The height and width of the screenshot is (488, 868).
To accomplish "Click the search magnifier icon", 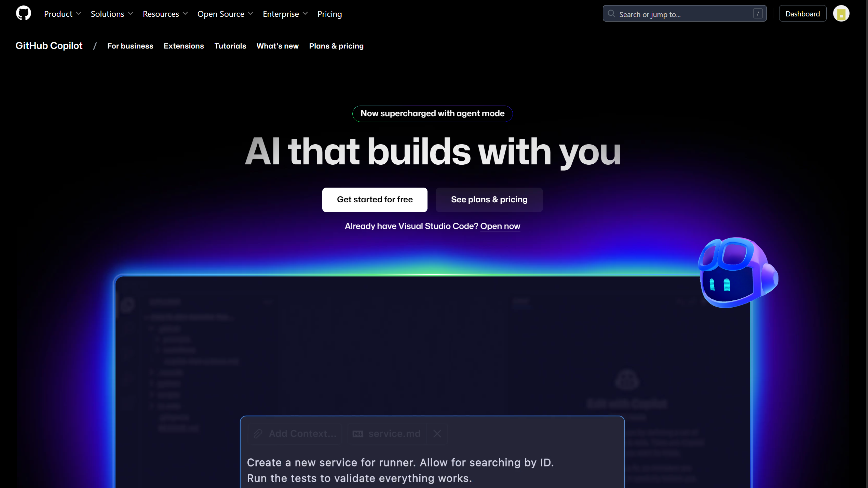I will pos(611,14).
